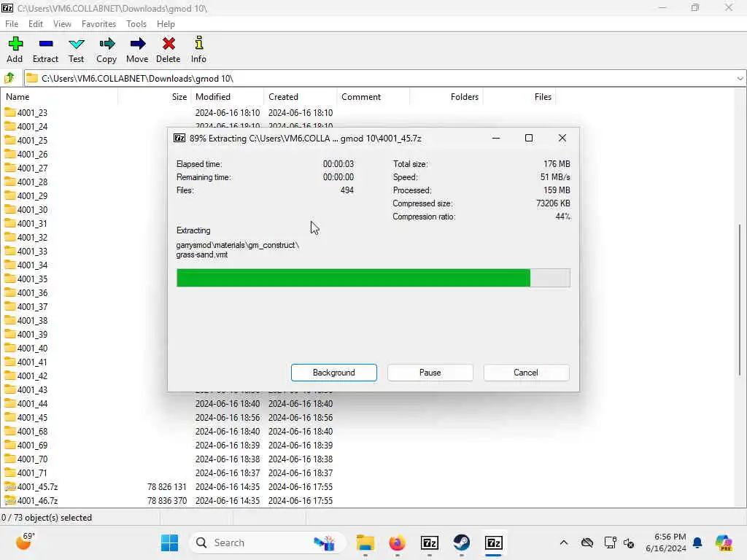
Task: Click the taskbar Search box
Action: 267,542
